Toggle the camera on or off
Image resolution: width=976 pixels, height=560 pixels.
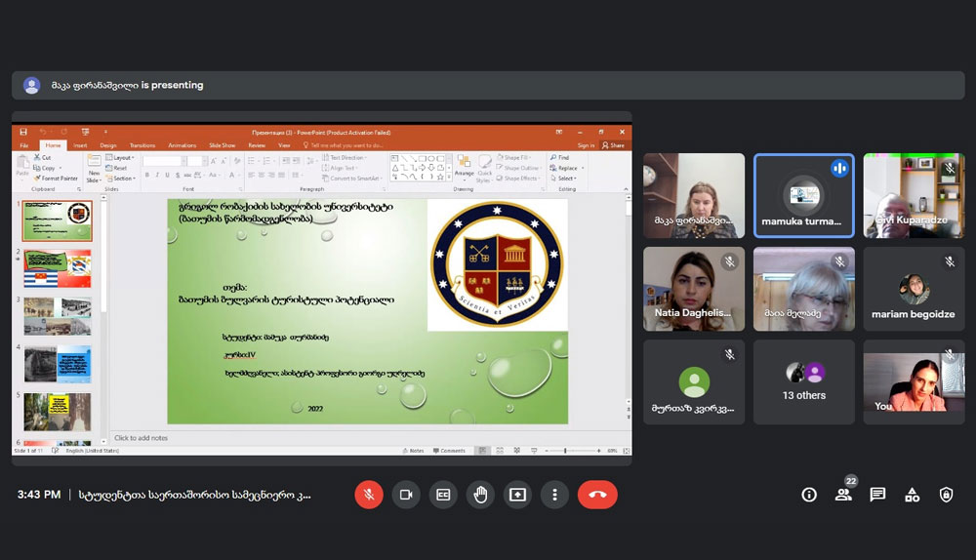pyautogui.click(x=406, y=495)
